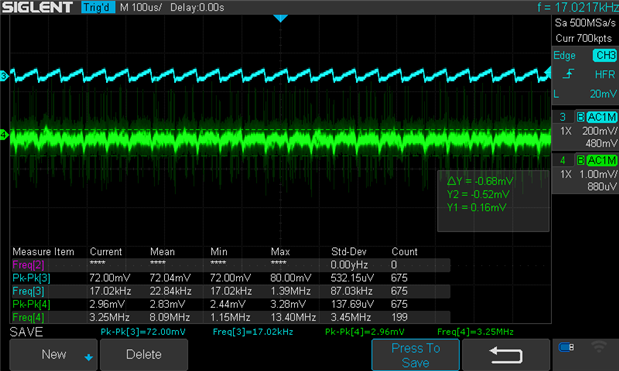Click the trigger level 20mV value
The image size is (619, 371).
click(x=603, y=94)
